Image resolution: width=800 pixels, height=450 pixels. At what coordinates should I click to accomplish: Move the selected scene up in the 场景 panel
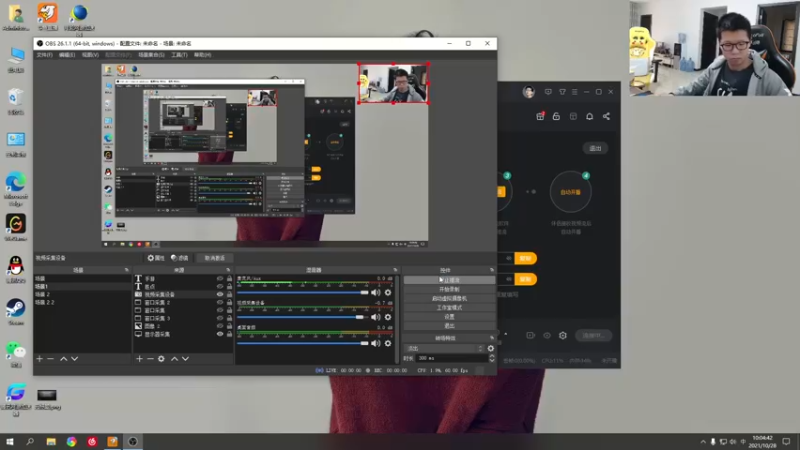point(64,359)
